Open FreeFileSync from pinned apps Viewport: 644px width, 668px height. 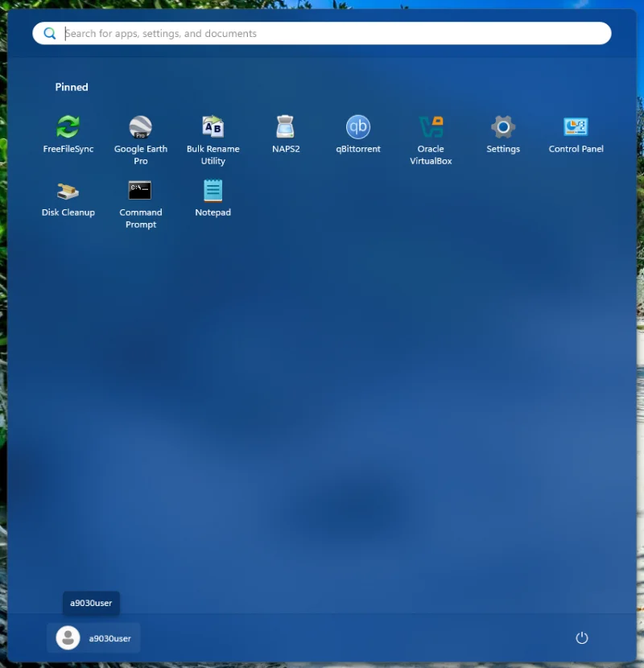click(68, 134)
